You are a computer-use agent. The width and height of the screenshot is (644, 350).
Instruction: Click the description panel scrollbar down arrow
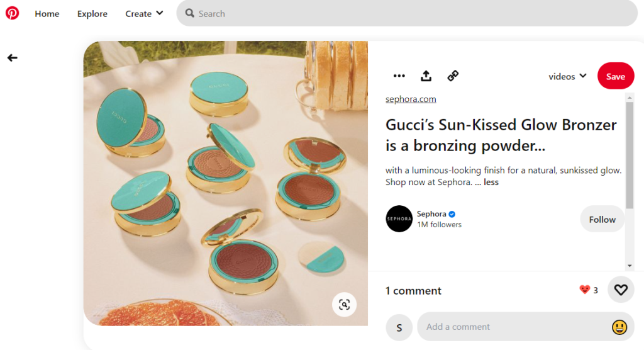(x=630, y=266)
